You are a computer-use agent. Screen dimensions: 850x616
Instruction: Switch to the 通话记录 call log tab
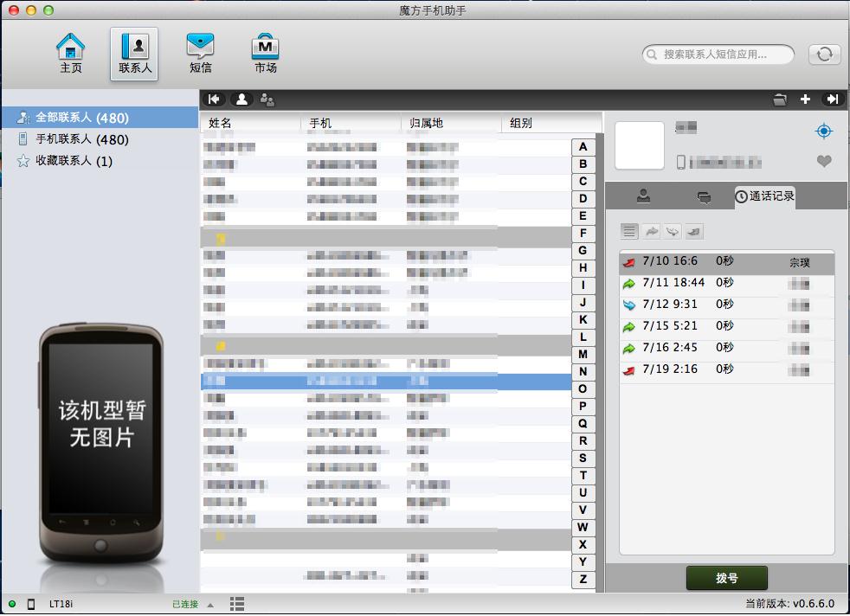pos(764,196)
